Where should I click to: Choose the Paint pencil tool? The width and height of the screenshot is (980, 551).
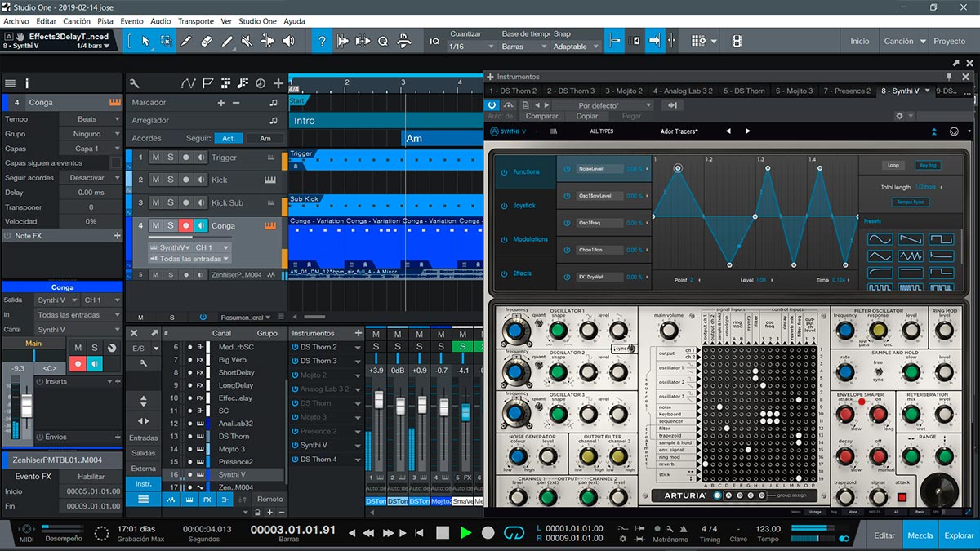[x=227, y=40]
